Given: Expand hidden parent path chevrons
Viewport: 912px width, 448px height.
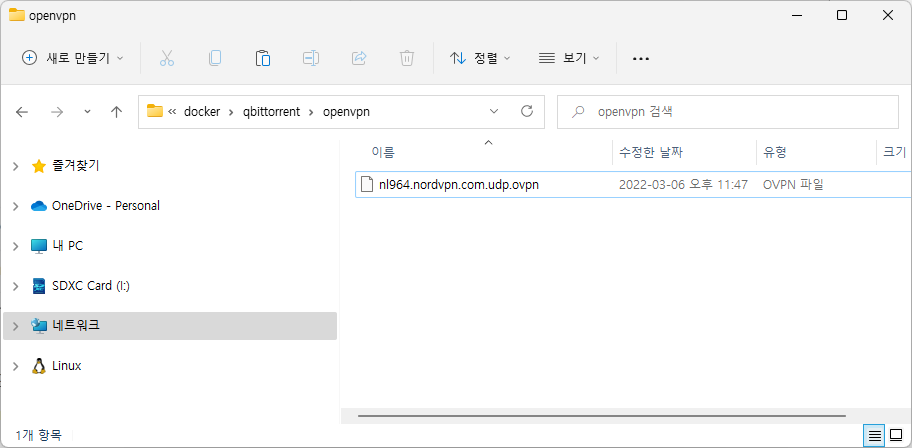Looking at the screenshot, I should pyautogui.click(x=172, y=112).
